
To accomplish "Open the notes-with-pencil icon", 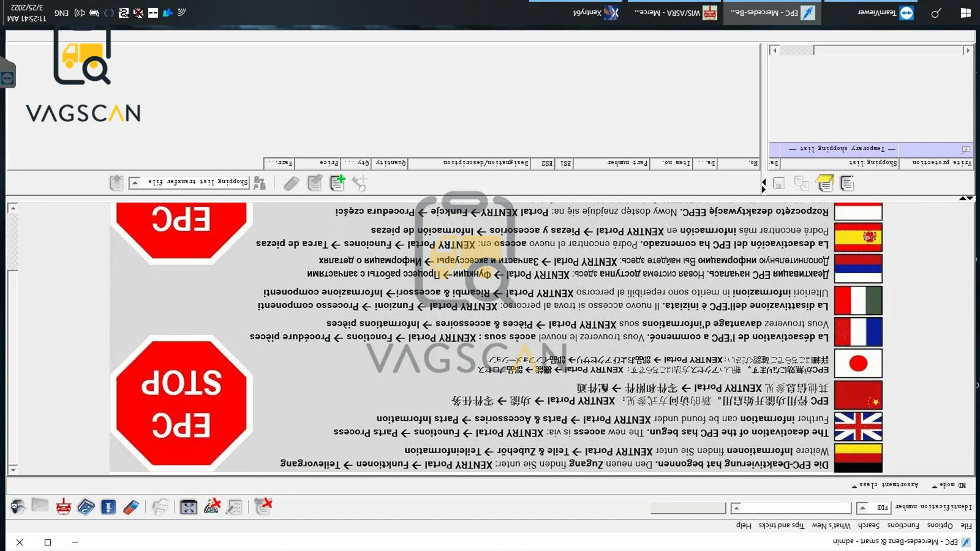I will point(234,507).
